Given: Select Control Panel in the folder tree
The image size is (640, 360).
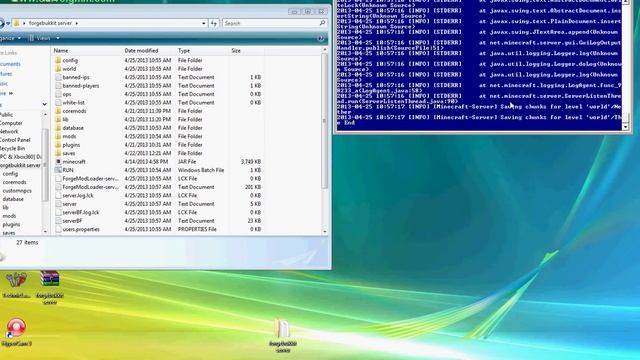Looking at the screenshot, I should tap(15, 140).
